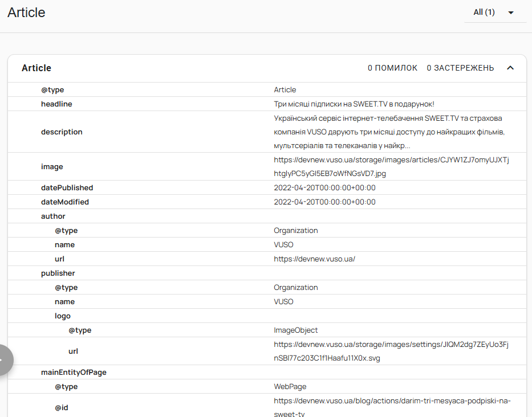The width and height of the screenshot is (532, 417).
Task: Click the author property row
Action: pyautogui.click(x=267, y=216)
